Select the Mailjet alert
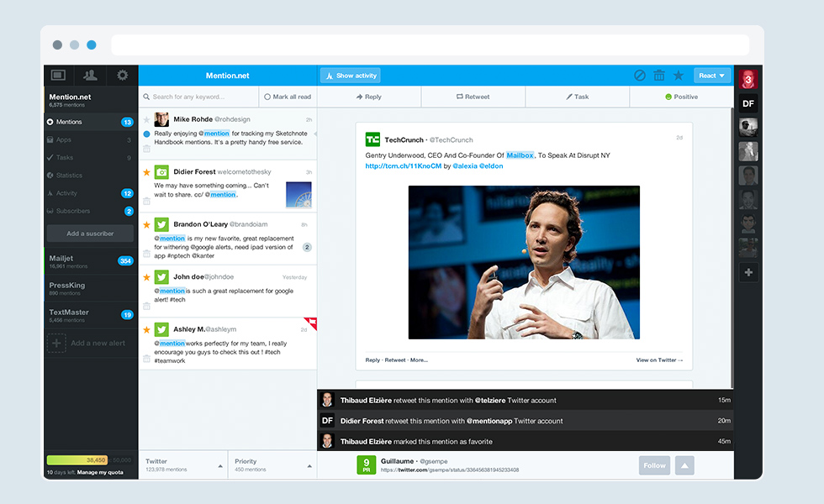 [x=91, y=261]
